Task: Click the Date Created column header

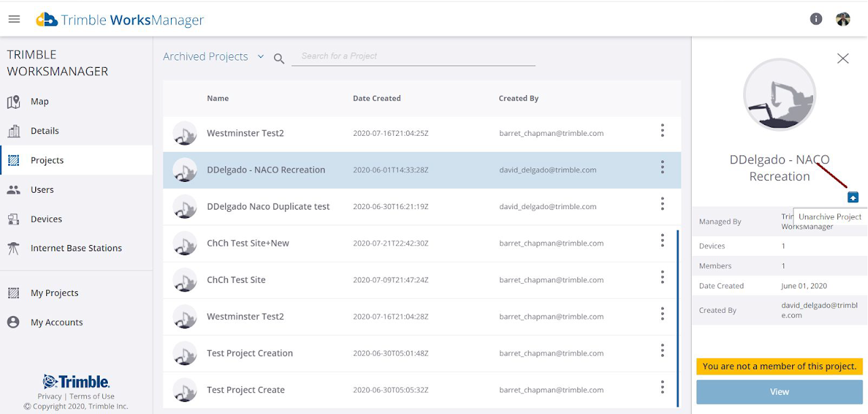Action: click(x=376, y=98)
